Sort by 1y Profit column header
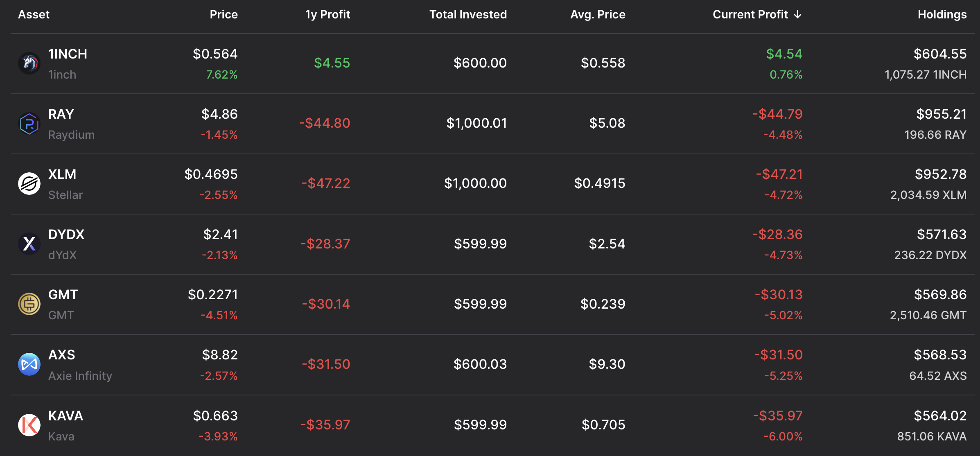The height and width of the screenshot is (456, 980). [327, 15]
